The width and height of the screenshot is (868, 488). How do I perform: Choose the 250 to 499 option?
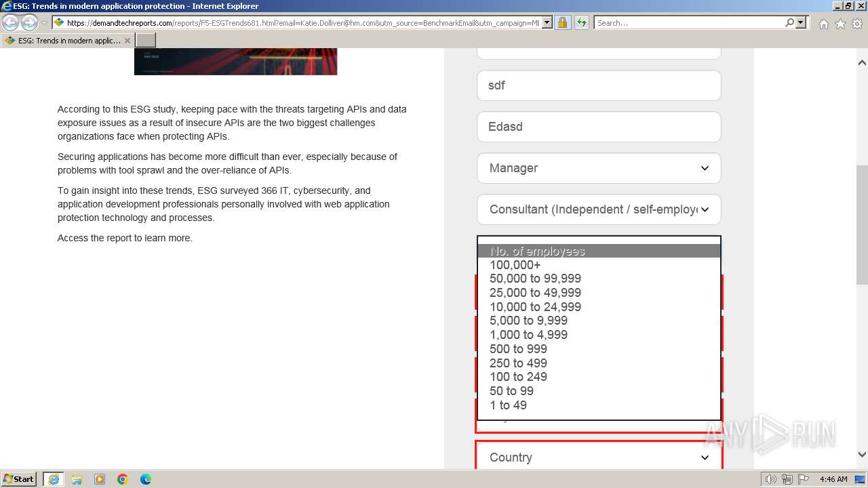599,363
